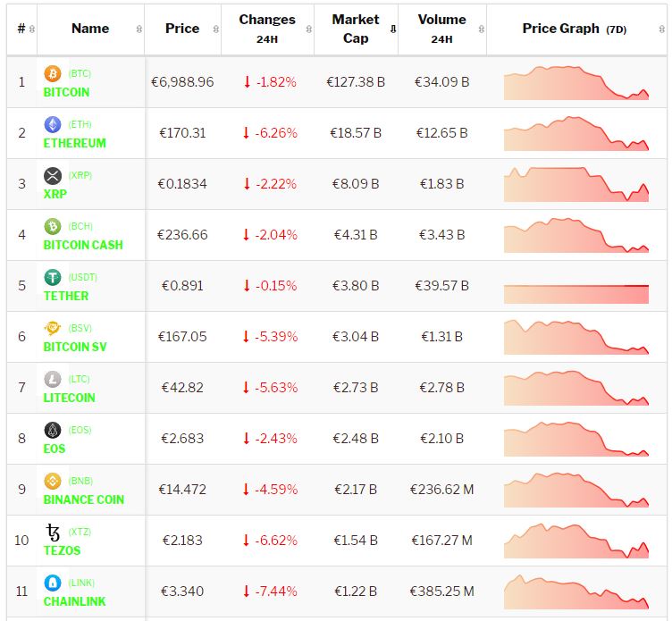
Task: Open the ETHEREUM name link
Action: pos(74,143)
